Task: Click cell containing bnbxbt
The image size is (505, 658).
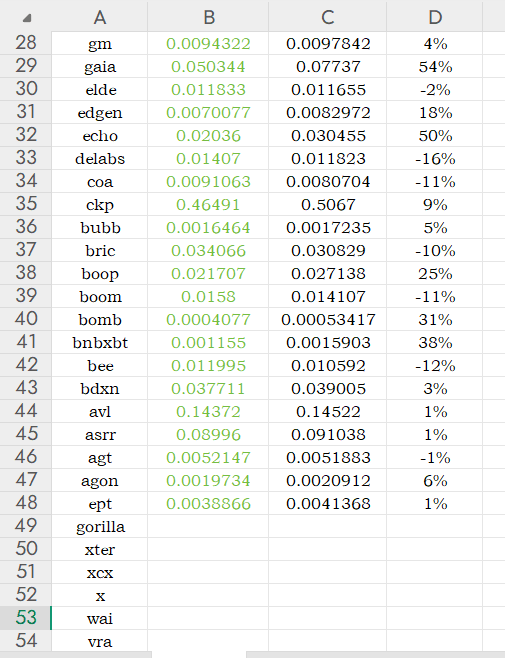Action: point(99,342)
